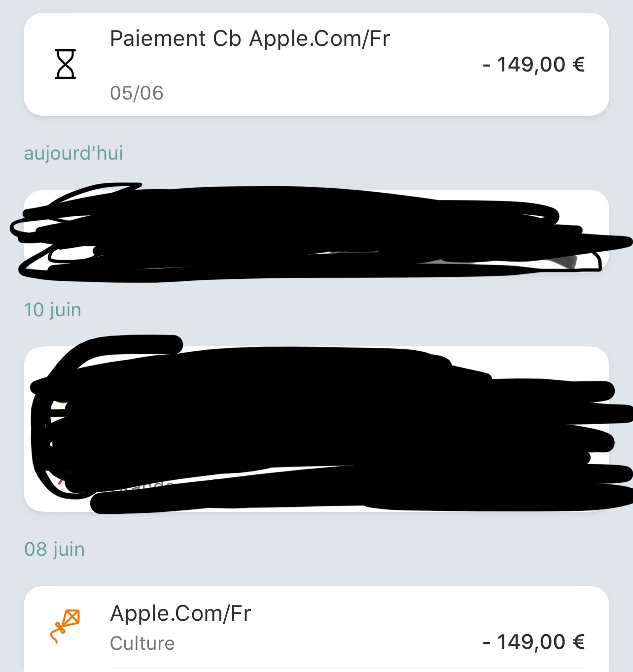Screen dimensions: 633x672
Task: Tap the divider line under the Culture transaction
Action: 345,668
